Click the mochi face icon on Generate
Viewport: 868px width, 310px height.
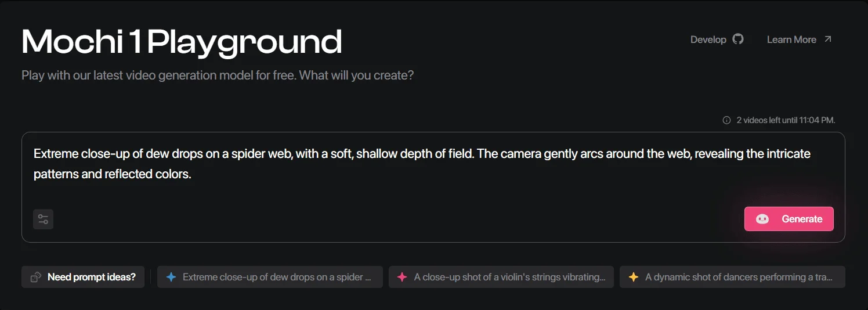point(762,219)
